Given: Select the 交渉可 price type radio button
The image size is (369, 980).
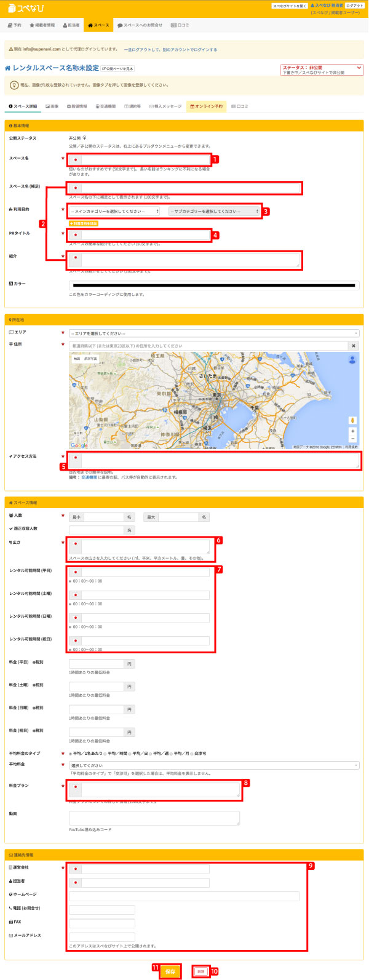Looking at the screenshot, I should (192, 753).
